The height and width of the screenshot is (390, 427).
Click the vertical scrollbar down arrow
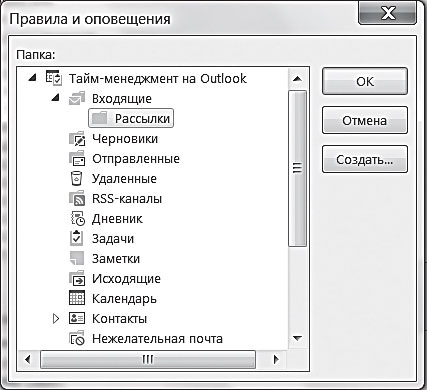click(297, 338)
